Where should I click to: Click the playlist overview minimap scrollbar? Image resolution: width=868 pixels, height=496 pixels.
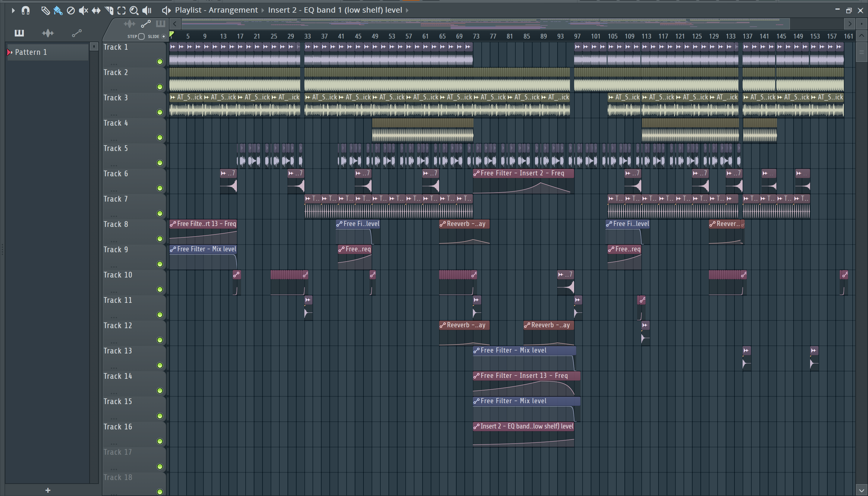point(486,24)
